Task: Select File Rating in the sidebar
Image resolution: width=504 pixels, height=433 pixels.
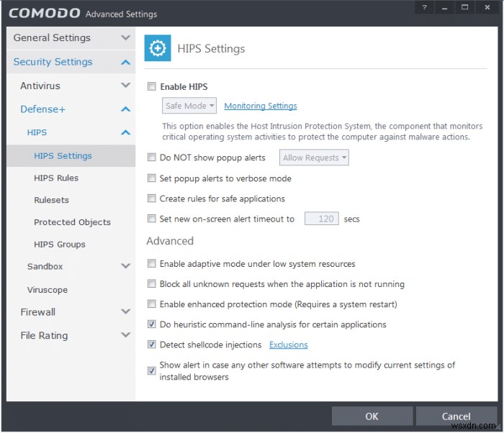Action: [45, 335]
